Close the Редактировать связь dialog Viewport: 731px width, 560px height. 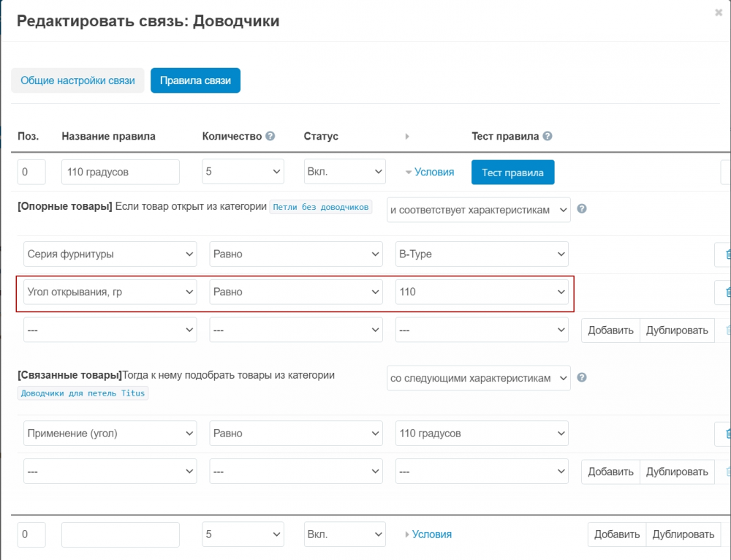tap(719, 12)
